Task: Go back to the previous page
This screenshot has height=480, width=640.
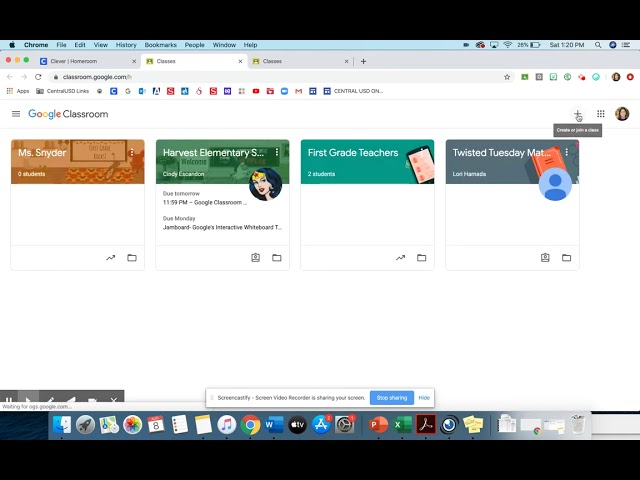Action: [x=10, y=77]
